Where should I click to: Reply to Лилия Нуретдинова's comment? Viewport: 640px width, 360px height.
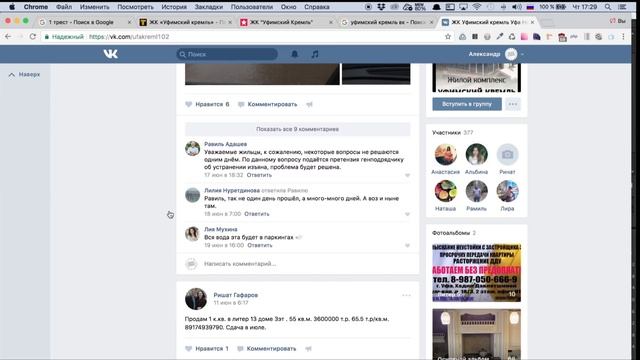pos(257,214)
